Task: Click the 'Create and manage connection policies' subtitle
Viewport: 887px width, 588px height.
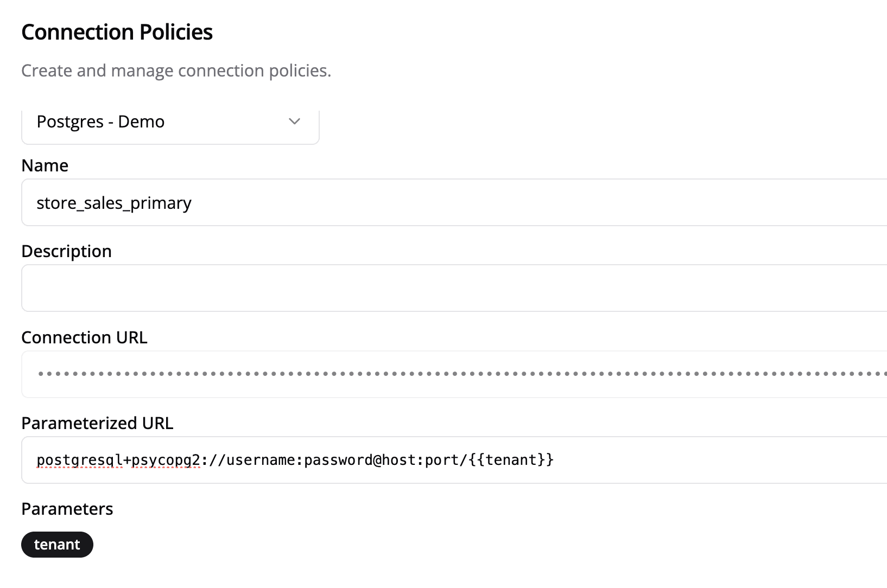Action: pos(176,71)
